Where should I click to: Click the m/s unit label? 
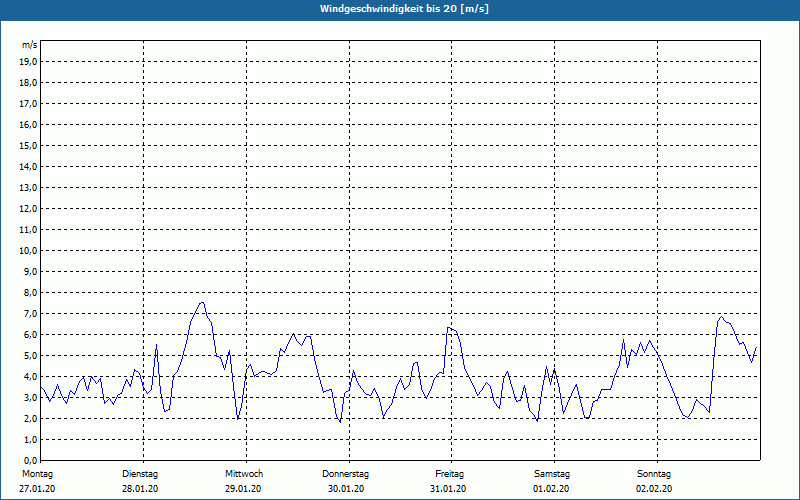click(x=30, y=45)
